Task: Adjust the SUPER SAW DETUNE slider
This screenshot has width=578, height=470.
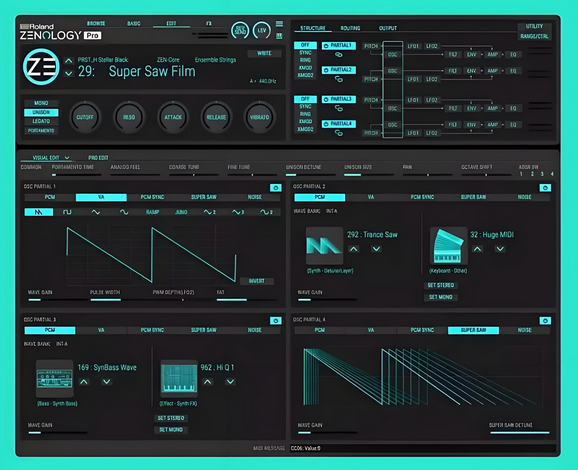Action: coord(520,432)
